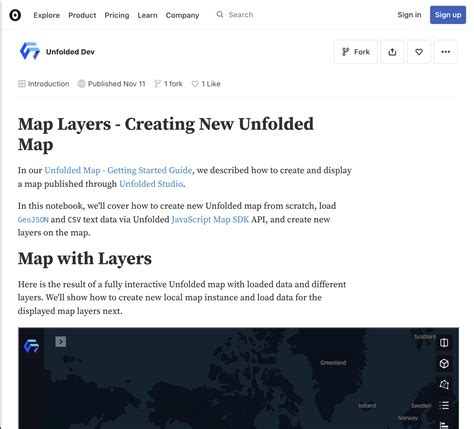Open the Product menu
Screen dimensions: 474x429
pyautogui.click(x=82, y=15)
